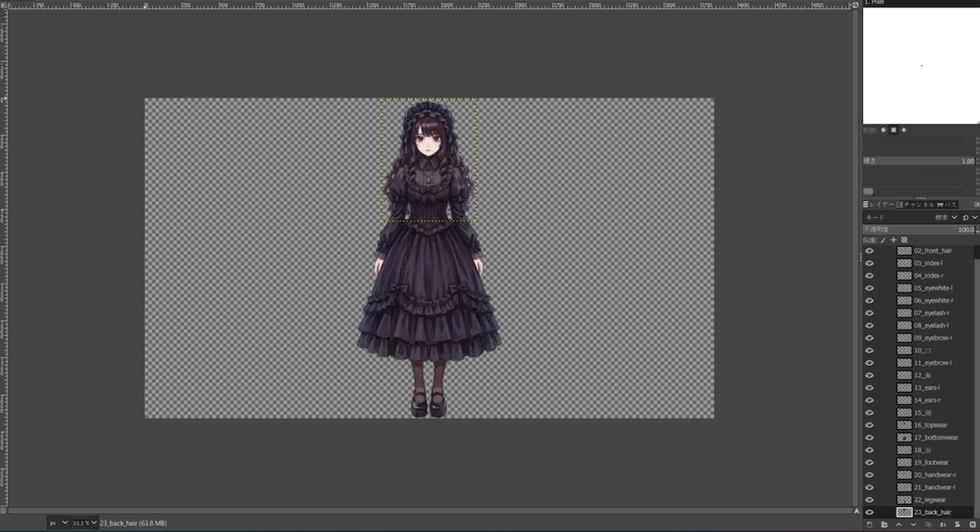Raise the selected layer one step

point(899,525)
